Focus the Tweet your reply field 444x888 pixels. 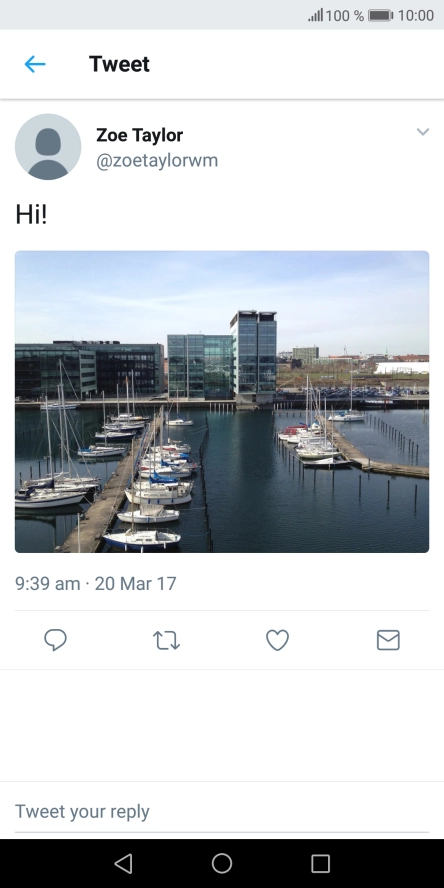tap(222, 812)
